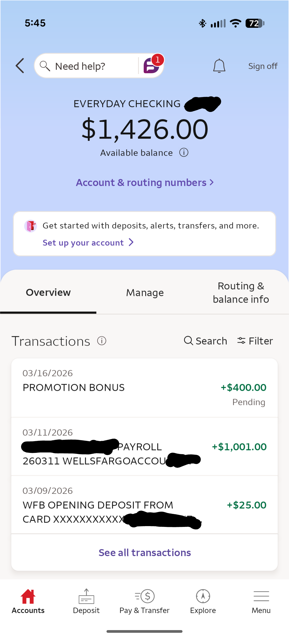Open See all transactions link

coord(144,553)
